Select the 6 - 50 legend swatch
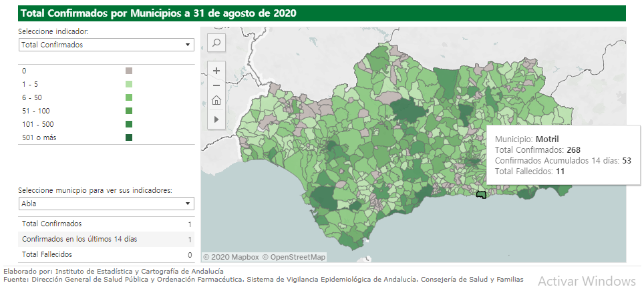The height and width of the screenshot is (291, 644). [129, 97]
